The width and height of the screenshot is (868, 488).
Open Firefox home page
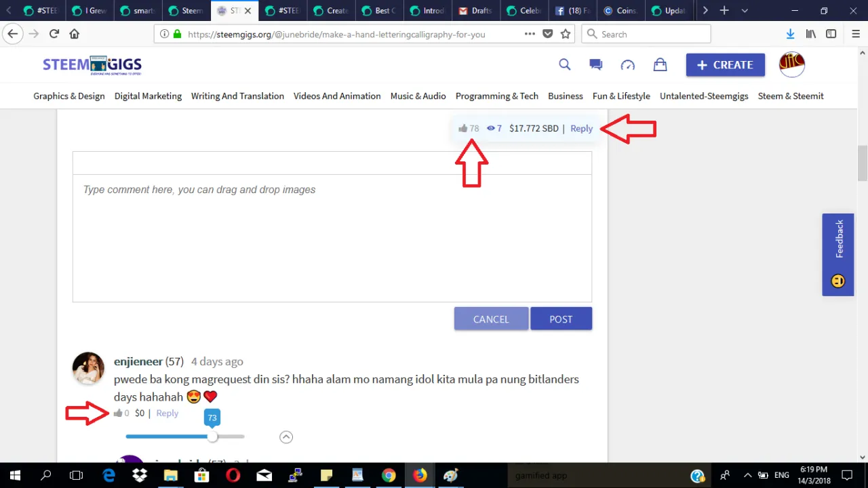point(75,34)
